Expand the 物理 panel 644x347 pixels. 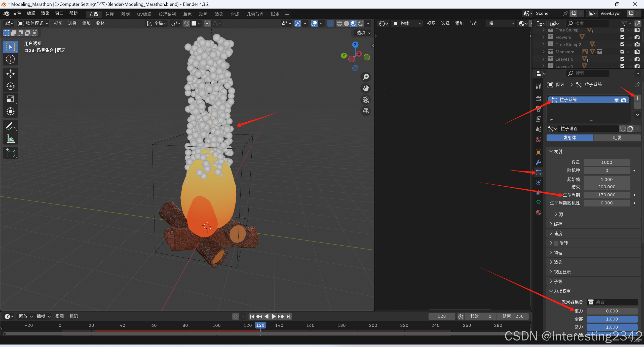coord(558,253)
